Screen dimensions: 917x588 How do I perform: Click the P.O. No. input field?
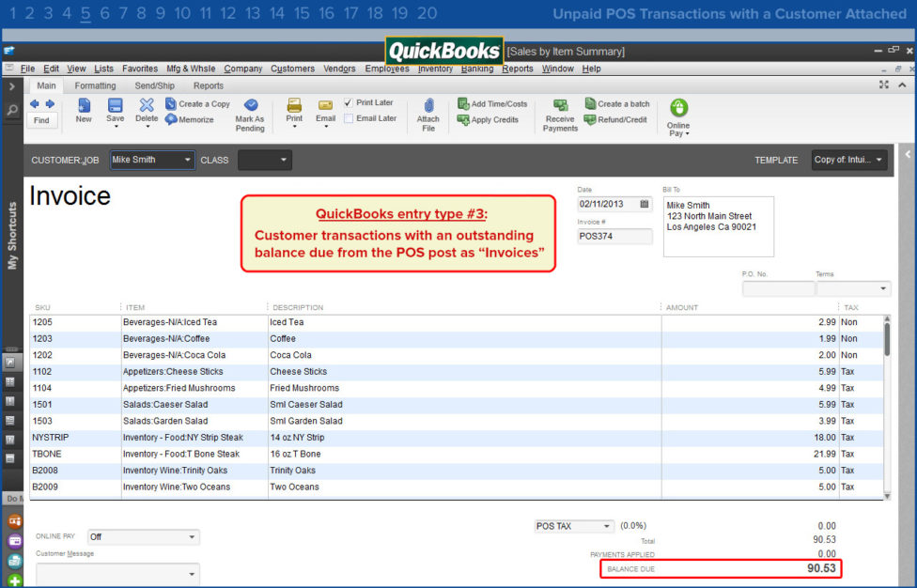click(778, 288)
